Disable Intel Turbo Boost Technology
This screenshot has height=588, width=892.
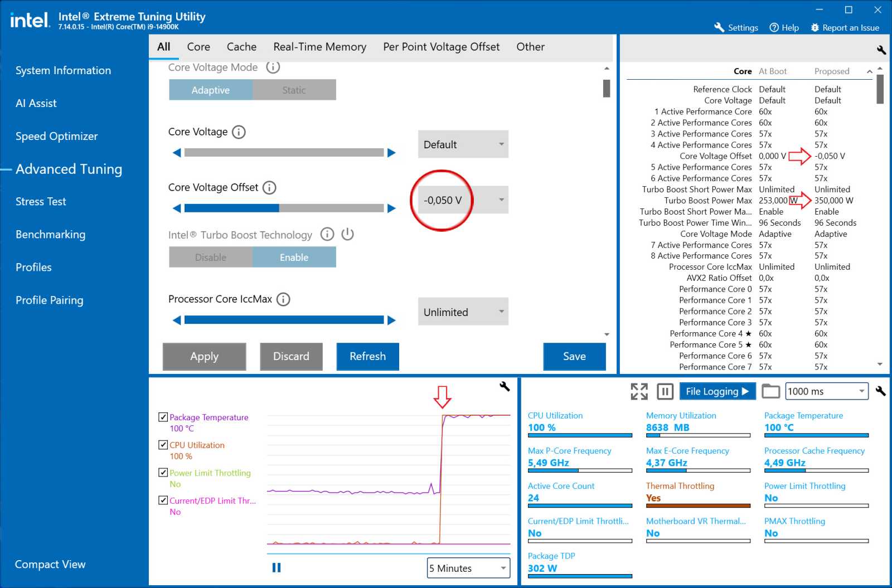coord(211,257)
